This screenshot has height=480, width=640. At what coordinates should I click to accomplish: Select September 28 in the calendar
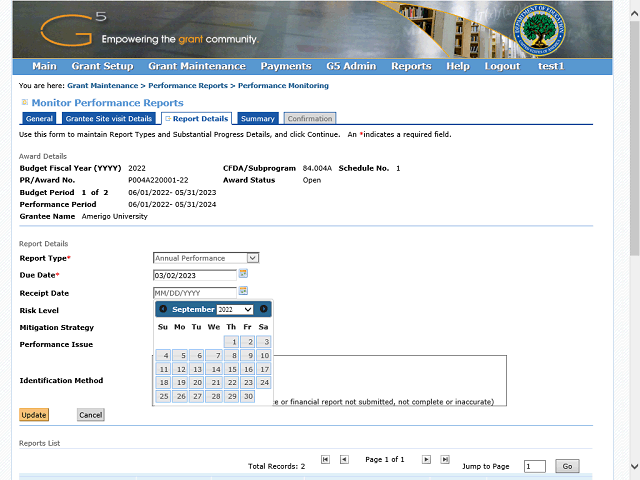(213, 396)
